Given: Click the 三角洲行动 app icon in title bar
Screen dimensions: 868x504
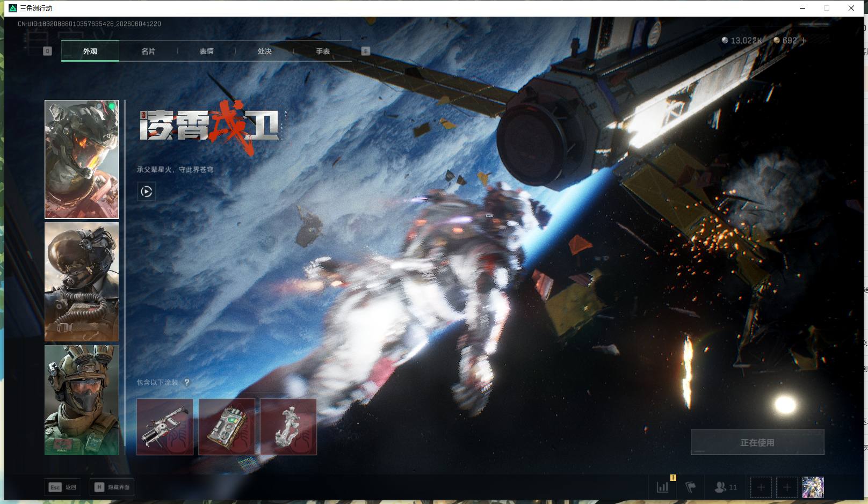Looking at the screenshot, I should 13,8.
